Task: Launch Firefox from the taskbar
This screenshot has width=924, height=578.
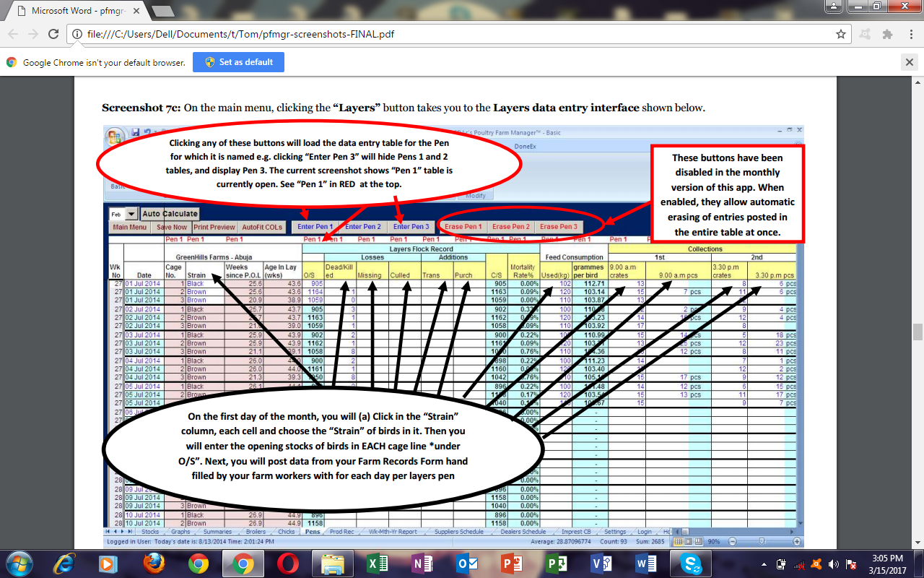Action: click(154, 564)
